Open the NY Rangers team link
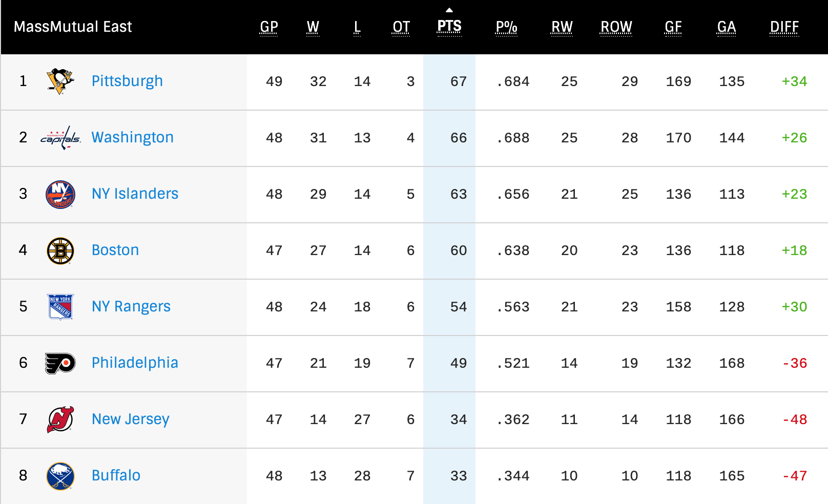 click(131, 306)
